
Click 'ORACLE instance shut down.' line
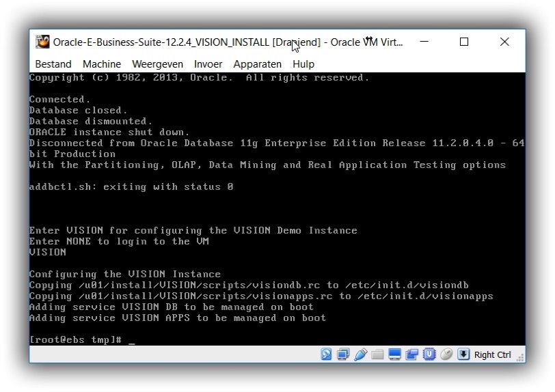(109, 132)
